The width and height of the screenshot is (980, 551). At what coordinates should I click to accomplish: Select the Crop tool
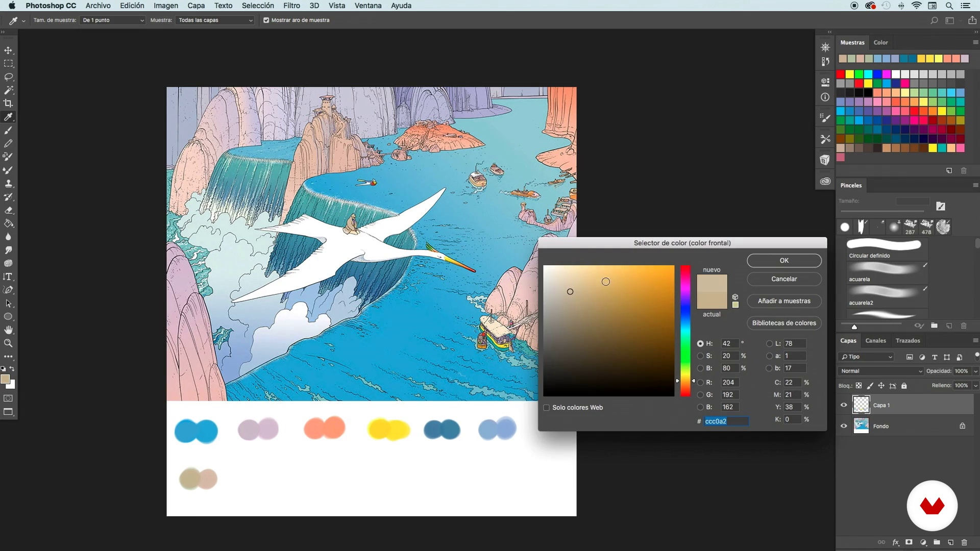(x=8, y=104)
